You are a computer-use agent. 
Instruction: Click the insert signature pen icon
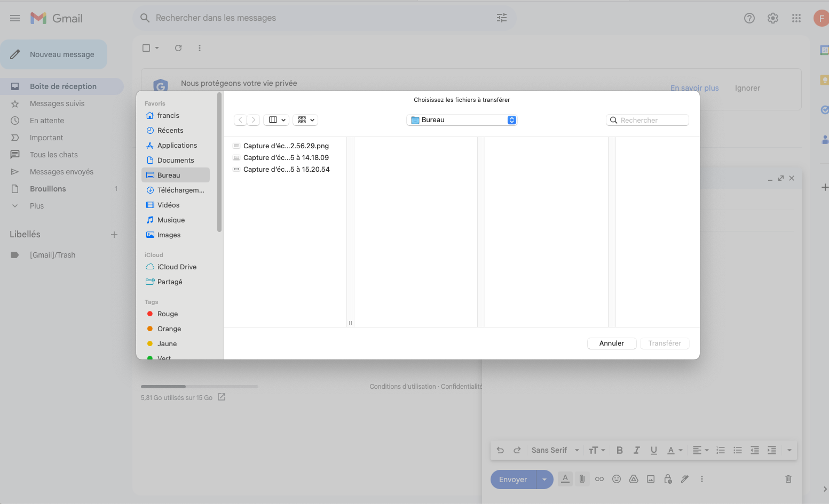click(685, 479)
